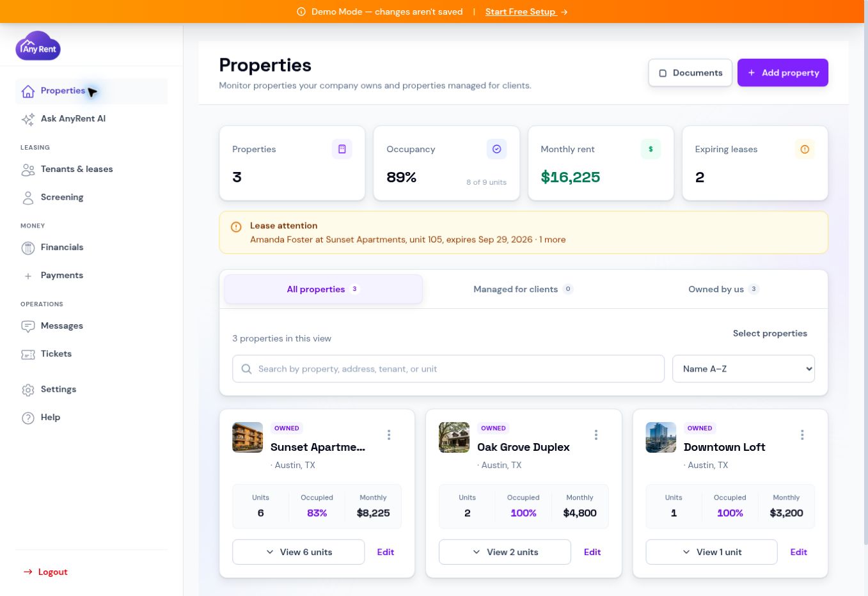868x596 pixels.
Task: Expand View 2 units for Oak Grove Duplex
Action: pyautogui.click(x=505, y=552)
